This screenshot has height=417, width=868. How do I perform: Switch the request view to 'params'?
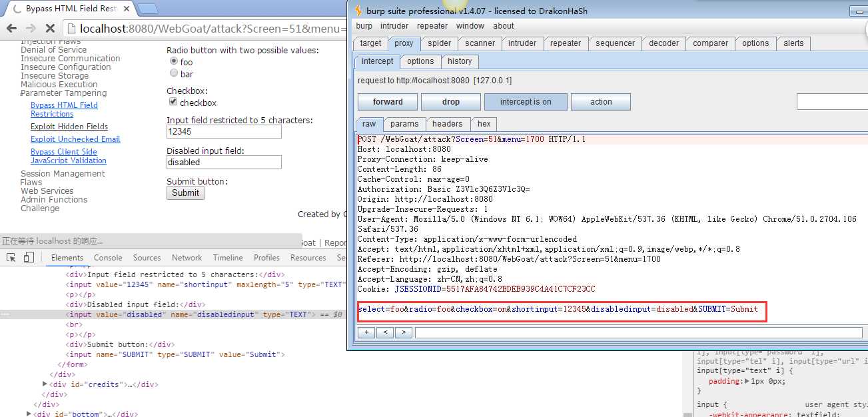coord(404,124)
